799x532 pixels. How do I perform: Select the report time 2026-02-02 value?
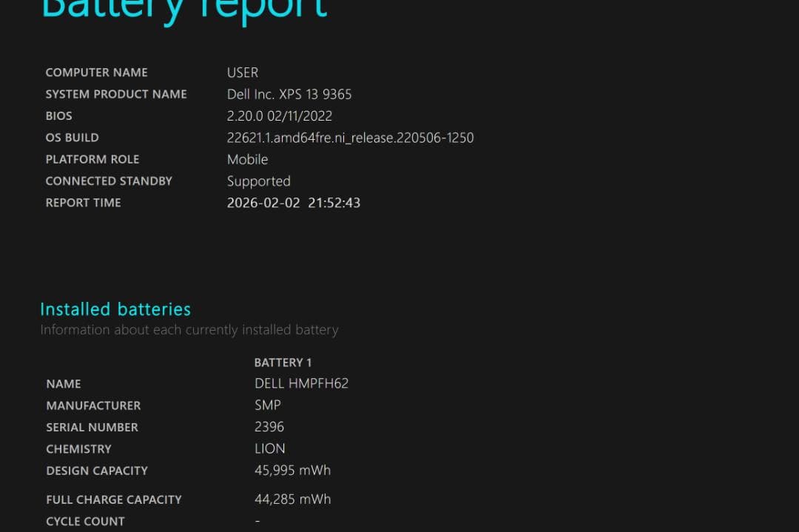[x=293, y=203]
